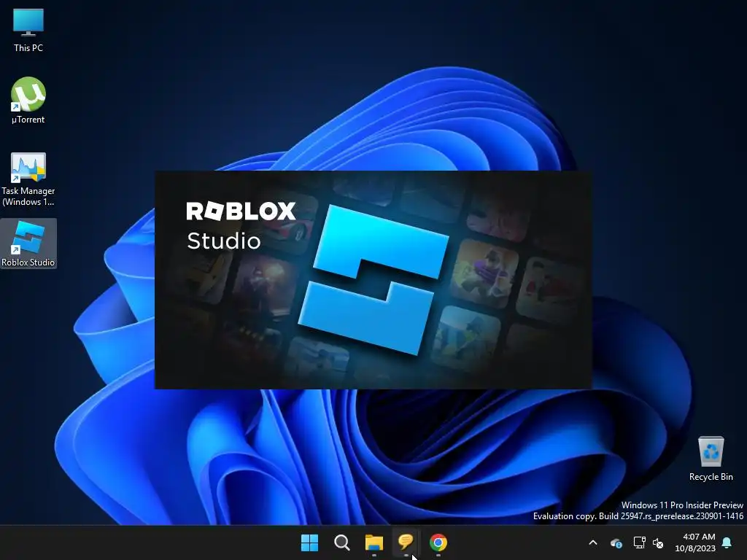Screen dimensions: 747x560
Task: Select the Roblox Studio desktop shortcut
Action: point(28,244)
